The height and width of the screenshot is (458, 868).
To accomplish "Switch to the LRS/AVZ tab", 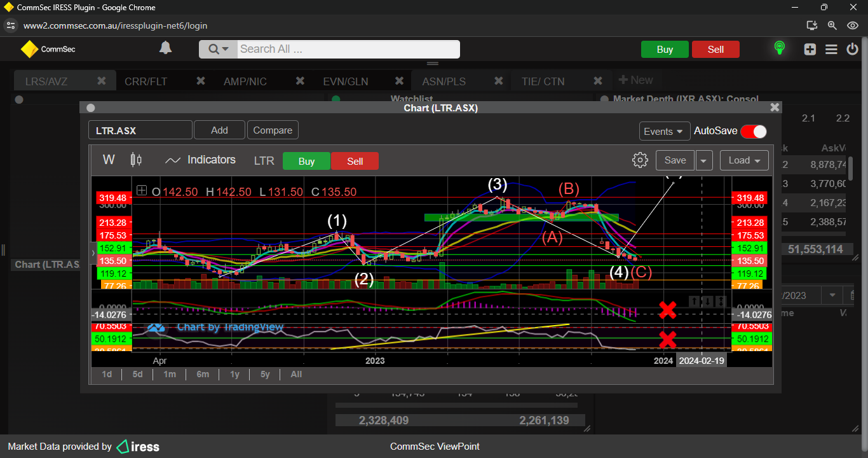I will coord(46,81).
